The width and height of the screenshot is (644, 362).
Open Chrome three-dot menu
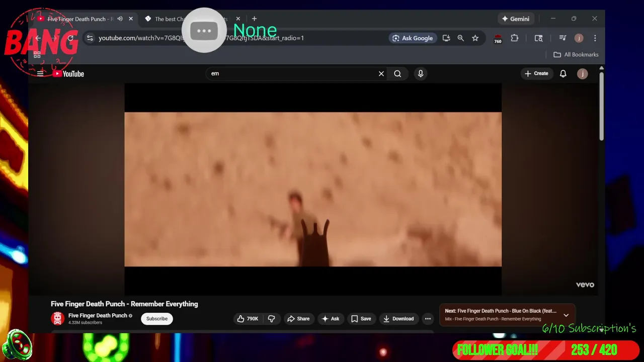point(595,38)
